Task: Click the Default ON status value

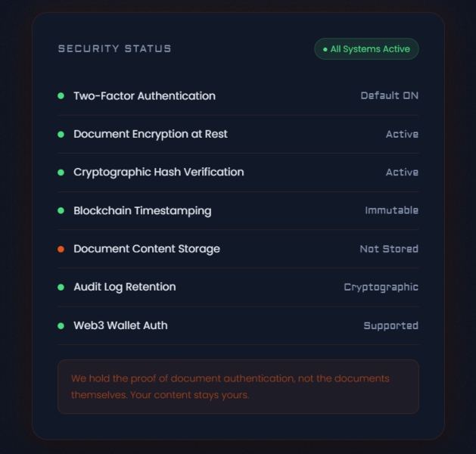Action: pyautogui.click(x=389, y=96)
